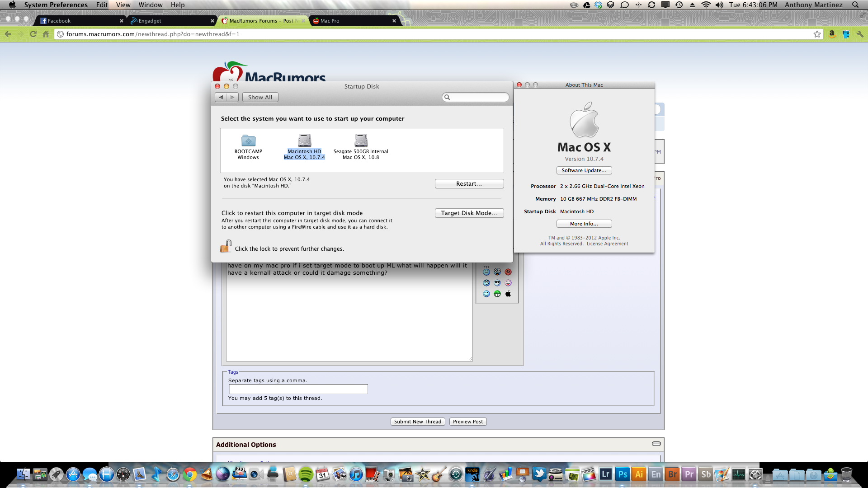Click the browser back arrow

click(x=8, y=34)
